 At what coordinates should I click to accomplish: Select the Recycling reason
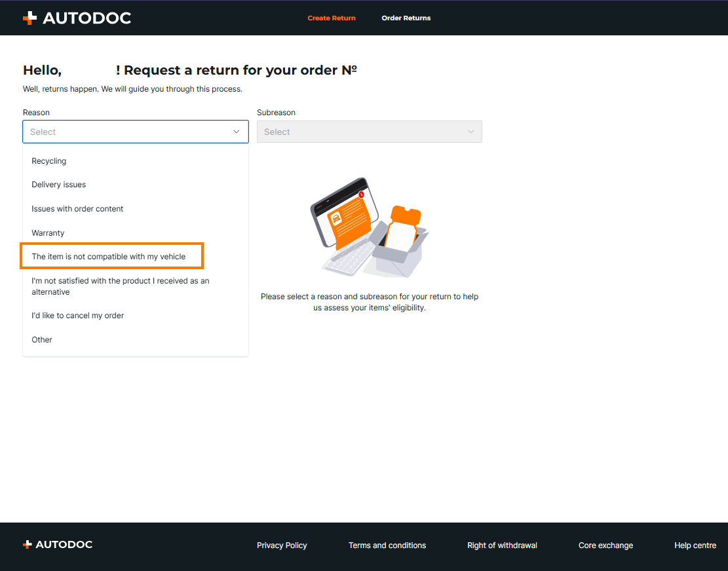pos(49,161)
